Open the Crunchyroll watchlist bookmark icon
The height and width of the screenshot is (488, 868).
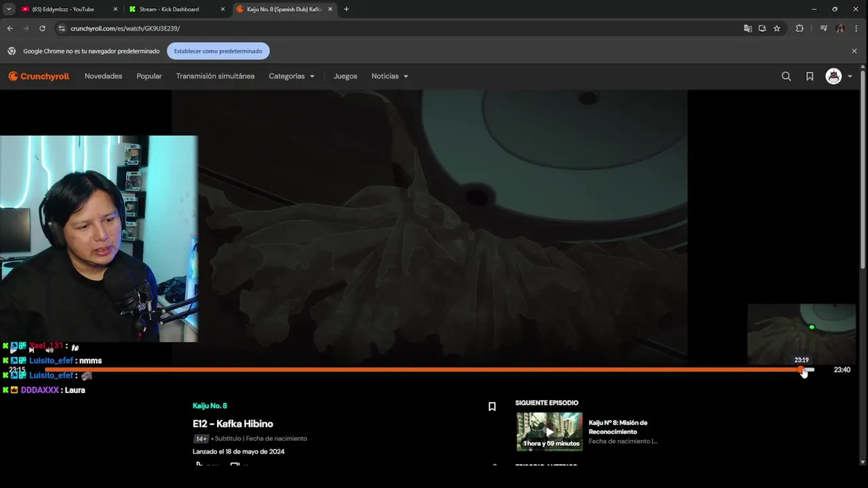point(810,76)
